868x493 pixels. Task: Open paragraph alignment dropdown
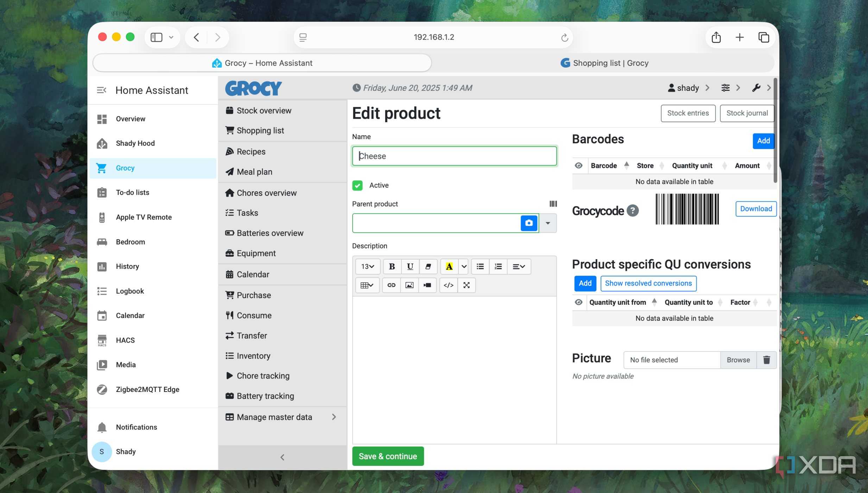(519, 267)
